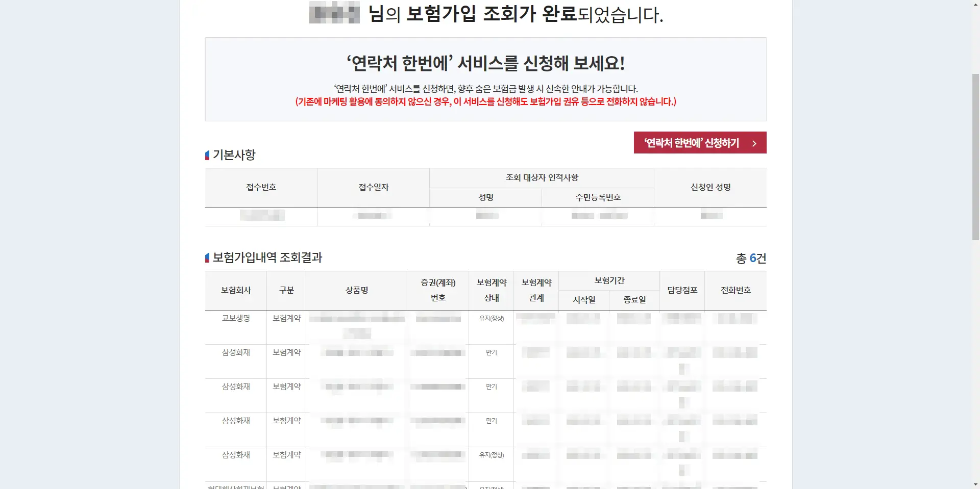Click the 종료일 sub-header

[634, 300]
